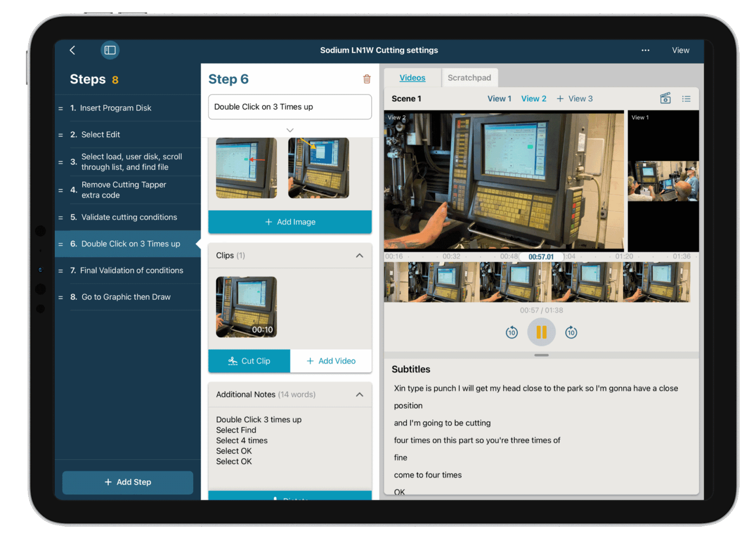This screenshot has width=756, height=545.
Task: Tap the back arrow icon
Action: (72, 50)
